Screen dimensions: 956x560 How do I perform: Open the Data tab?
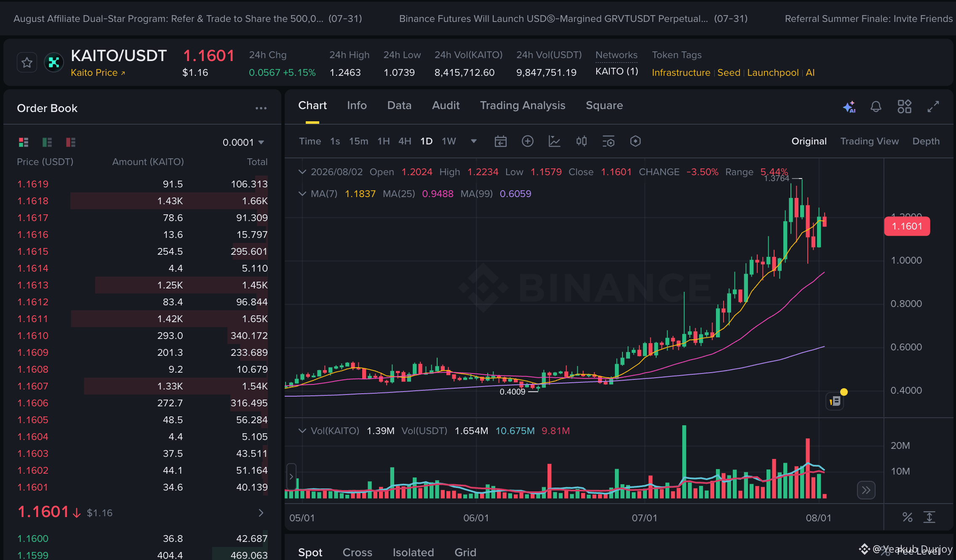[x=399, y=105]
